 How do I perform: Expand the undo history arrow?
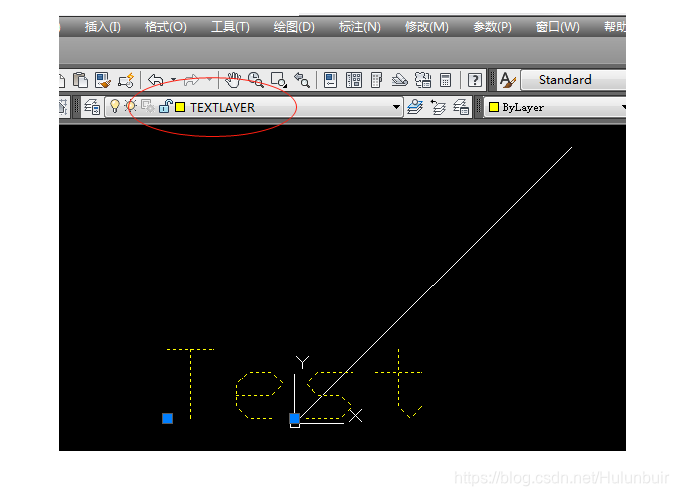pos(173,80)
